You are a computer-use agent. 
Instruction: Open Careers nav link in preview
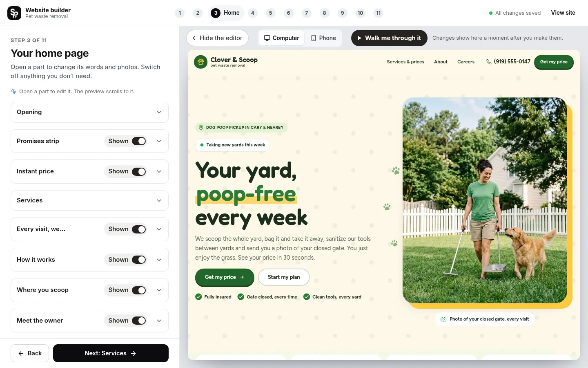[x=466, y=62]
